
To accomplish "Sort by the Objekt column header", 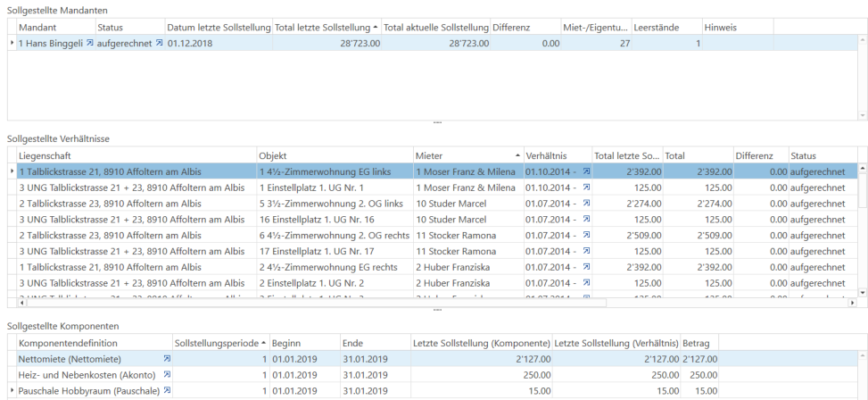I will coord(335,155).
